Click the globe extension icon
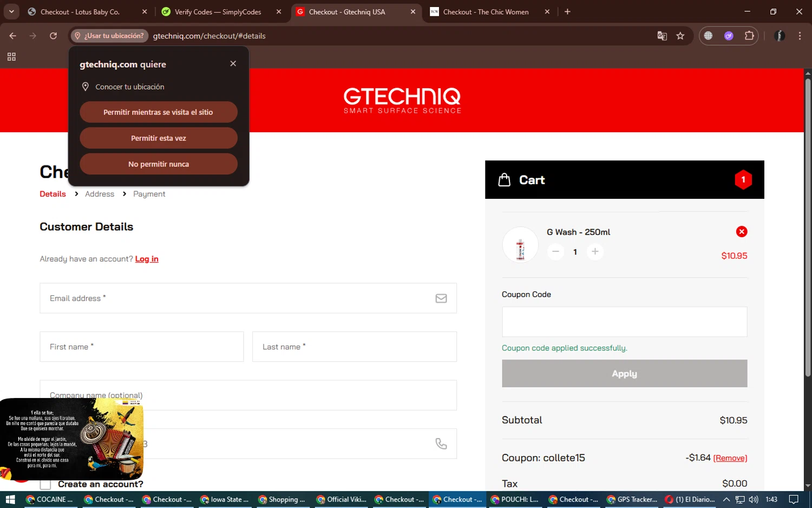812x508 pixels. click(708, 36)
